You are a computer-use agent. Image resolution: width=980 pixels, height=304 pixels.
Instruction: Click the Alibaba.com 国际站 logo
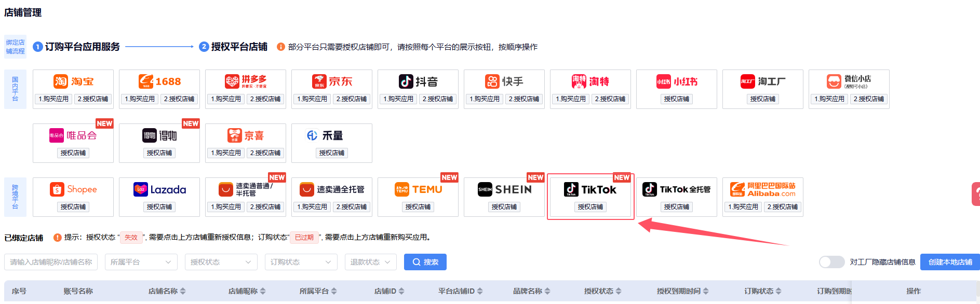tap(763, 189)
